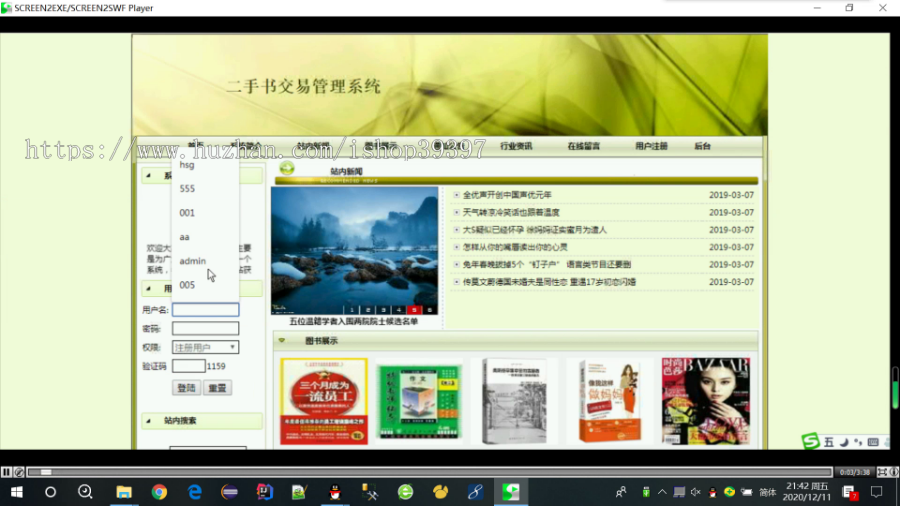Open news link 全优声开创中国声优元年
The width and height of the screenshot is (900, 506).
click(507, 195)
